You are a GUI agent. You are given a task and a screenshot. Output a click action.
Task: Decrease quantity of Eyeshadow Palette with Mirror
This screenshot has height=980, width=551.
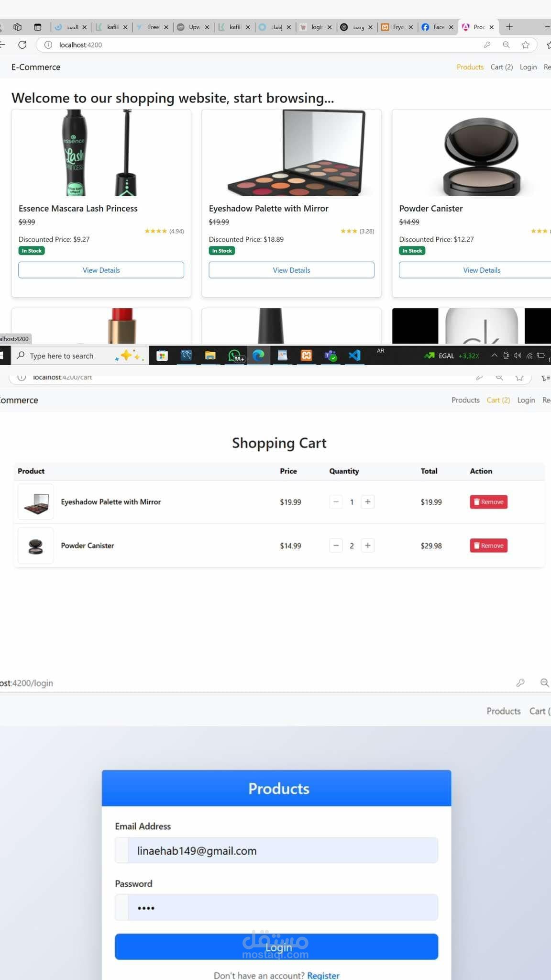coord(336,502)
